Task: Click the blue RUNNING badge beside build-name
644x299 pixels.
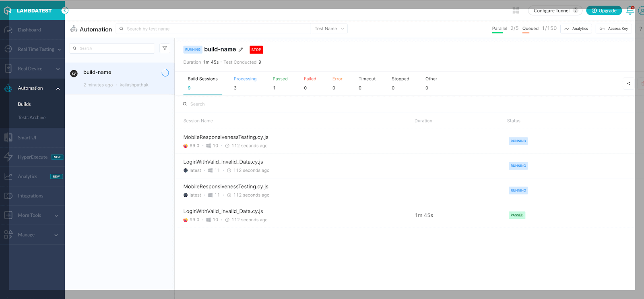Action: pyautogui.click(x=193, y=50)
